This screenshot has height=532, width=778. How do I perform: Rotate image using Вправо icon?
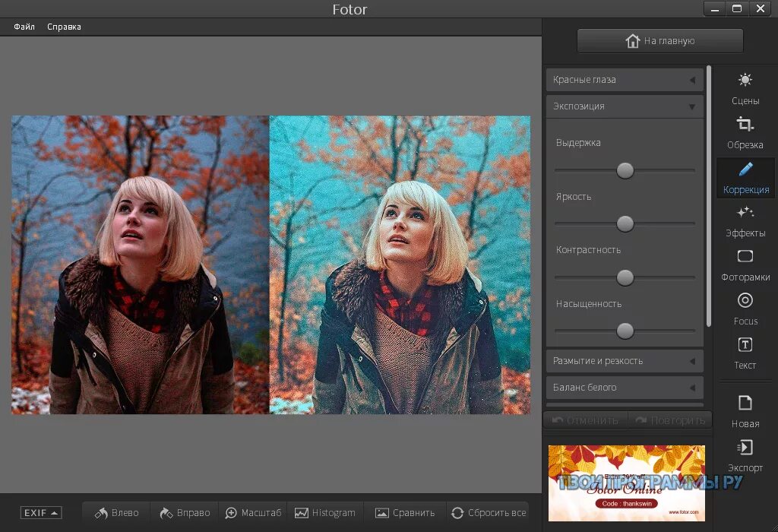point(166,513)
